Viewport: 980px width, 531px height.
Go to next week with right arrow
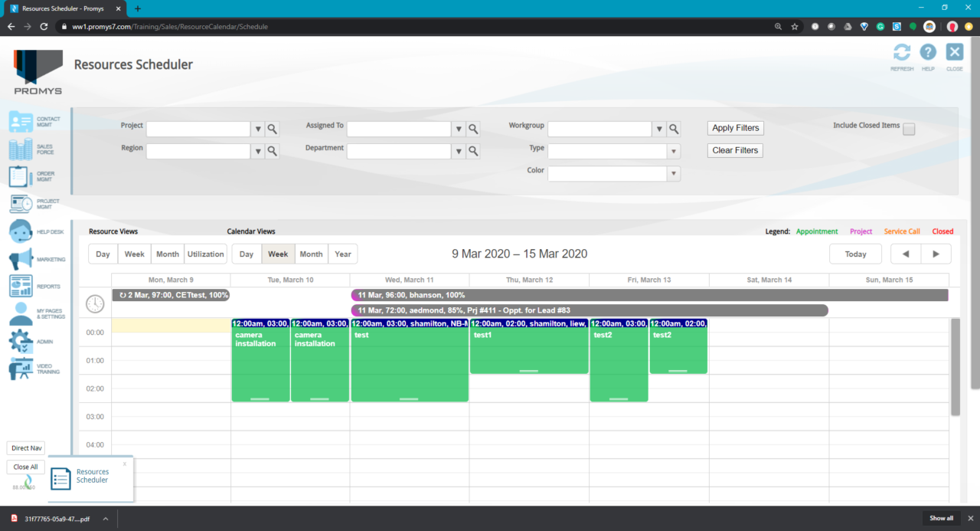pos(936,254)
